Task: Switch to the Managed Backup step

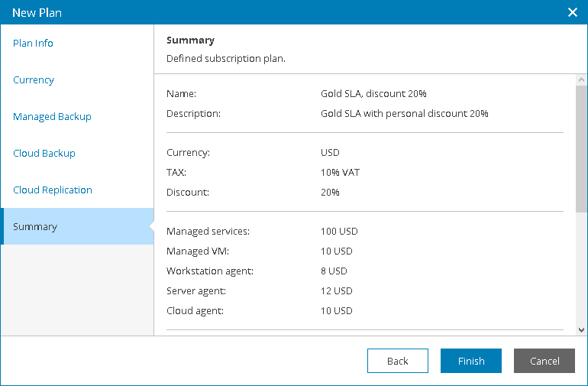Action: point(52,117)
